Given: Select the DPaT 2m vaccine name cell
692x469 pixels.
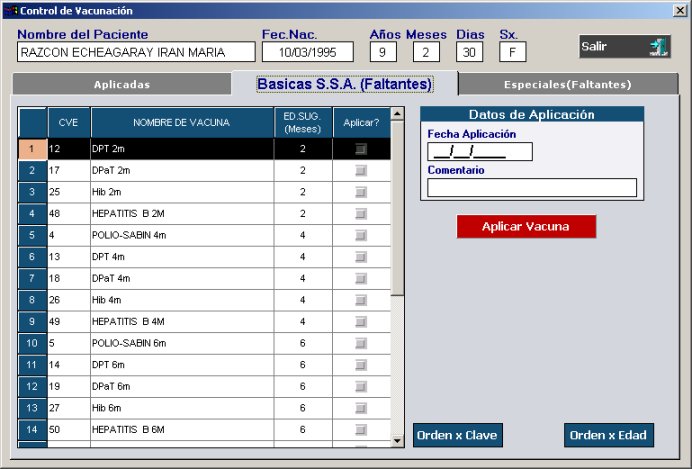Looking at the screenshot, I should point(182,170).
